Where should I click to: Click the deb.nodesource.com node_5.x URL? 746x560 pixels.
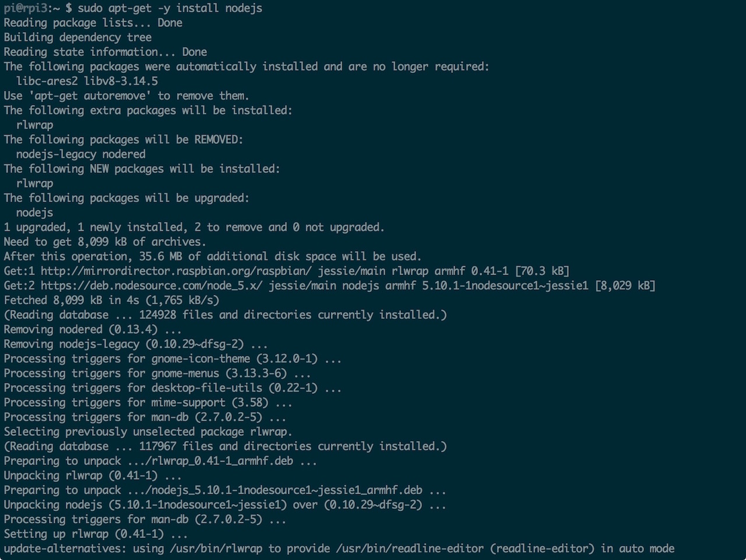[152, 286]
